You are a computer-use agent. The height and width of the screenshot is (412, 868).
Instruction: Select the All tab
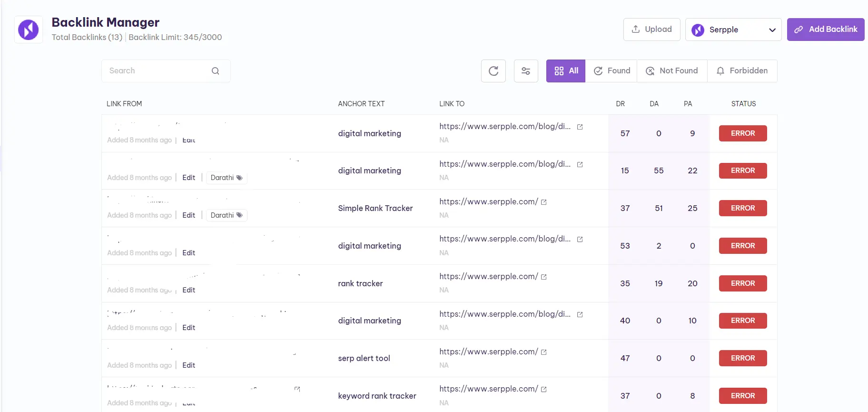566,71
